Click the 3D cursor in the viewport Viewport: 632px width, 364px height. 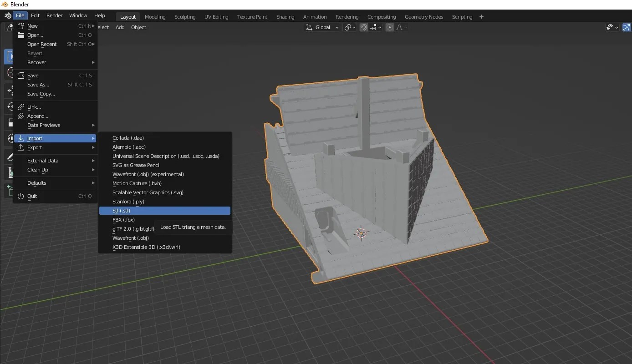click(361, 233)
